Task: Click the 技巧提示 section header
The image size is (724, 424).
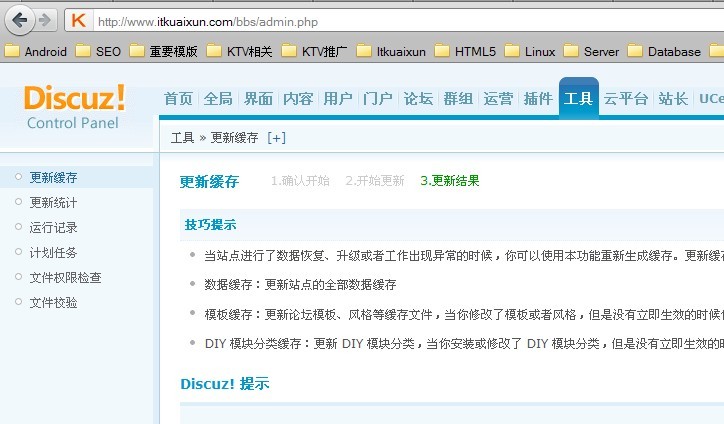Action: point(210,224)
